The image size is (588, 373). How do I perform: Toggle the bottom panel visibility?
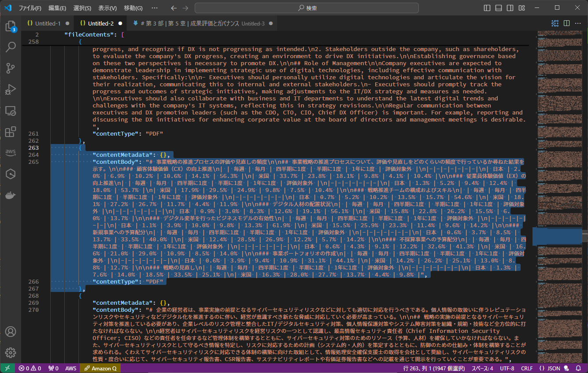click(x=499, y=8)
